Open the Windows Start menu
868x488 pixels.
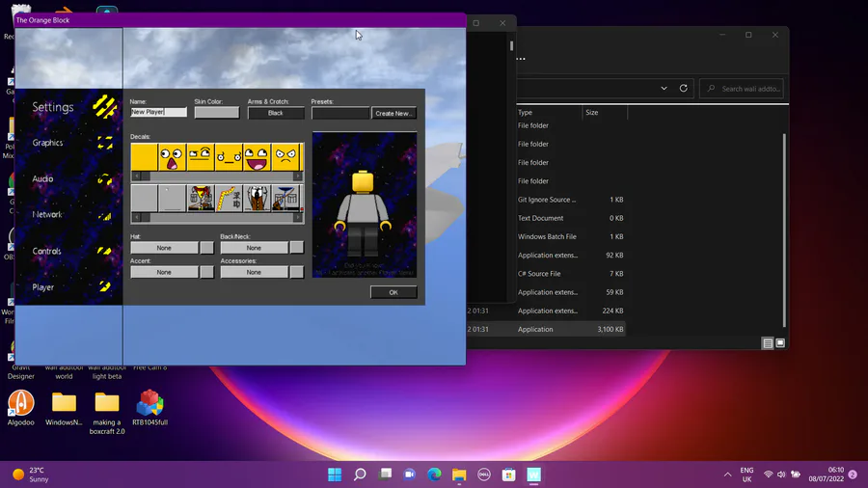pyautogui.click(x=335, y=474)
